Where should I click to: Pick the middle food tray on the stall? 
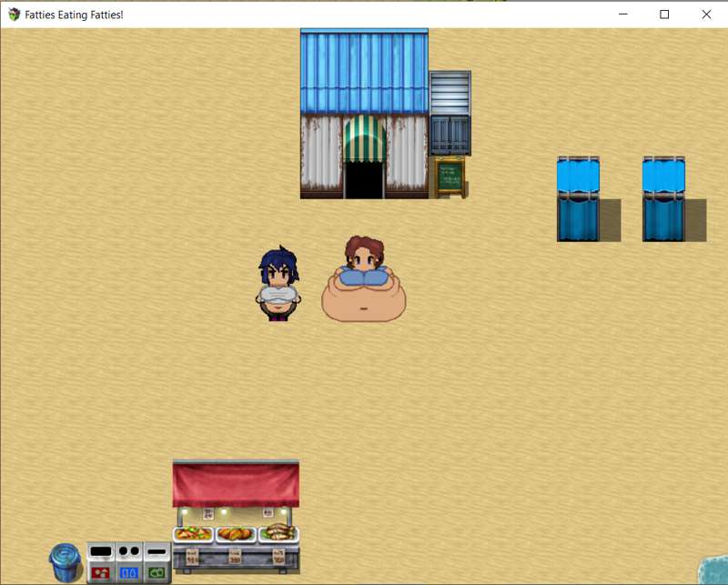[x=236, y=534]
